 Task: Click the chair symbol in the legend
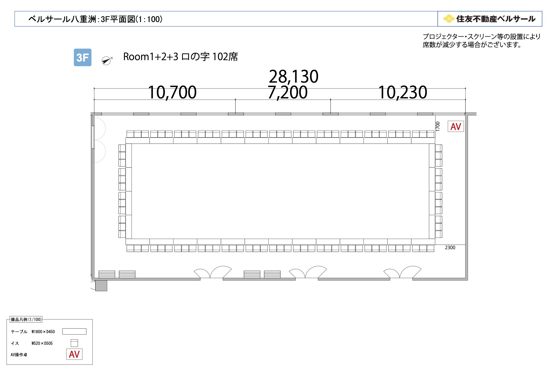74,343
